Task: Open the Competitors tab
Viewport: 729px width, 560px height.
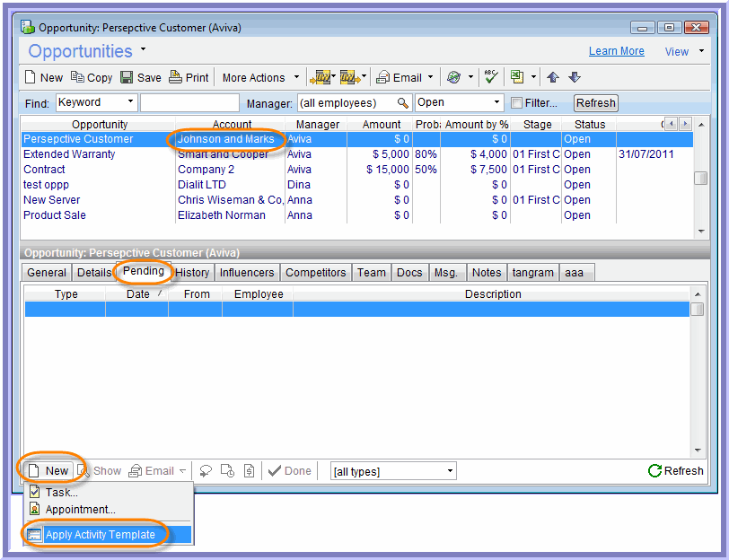Action: [x=317, y=273]
